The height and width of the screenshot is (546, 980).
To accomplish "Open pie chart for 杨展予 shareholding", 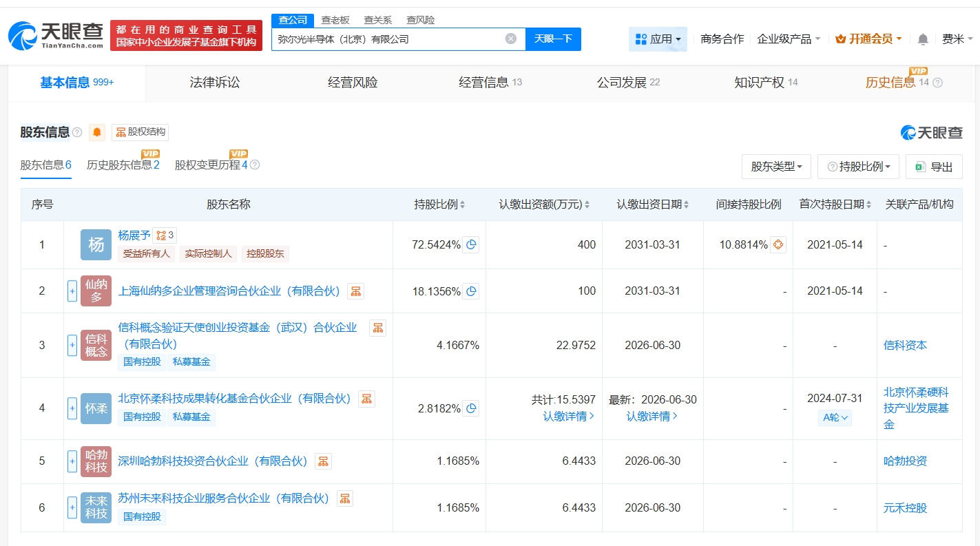I will 471,244.
